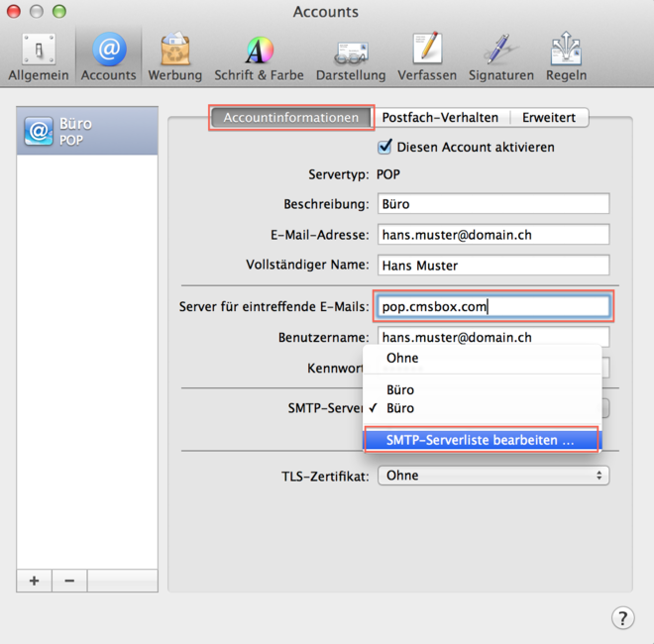
Task: Choose SMTP-Serverliste bearbeiten menu entry
Action: [481, 440]
